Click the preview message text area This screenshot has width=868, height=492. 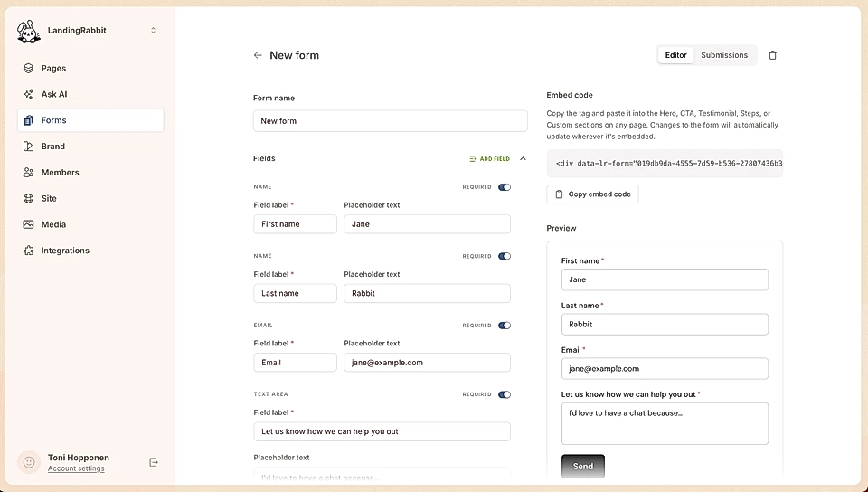pyautogui.click(x=665, y=423)
